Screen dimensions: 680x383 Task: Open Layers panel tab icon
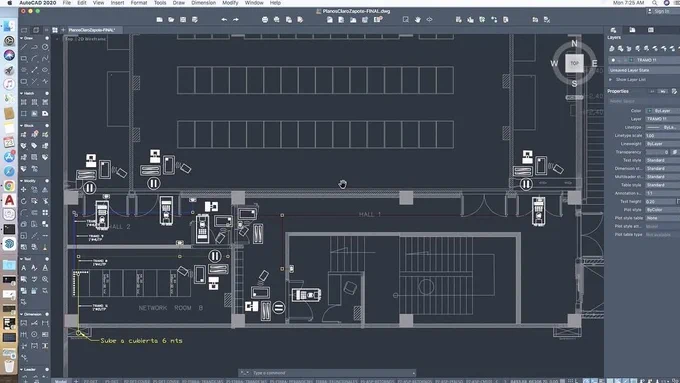(613, 30)
